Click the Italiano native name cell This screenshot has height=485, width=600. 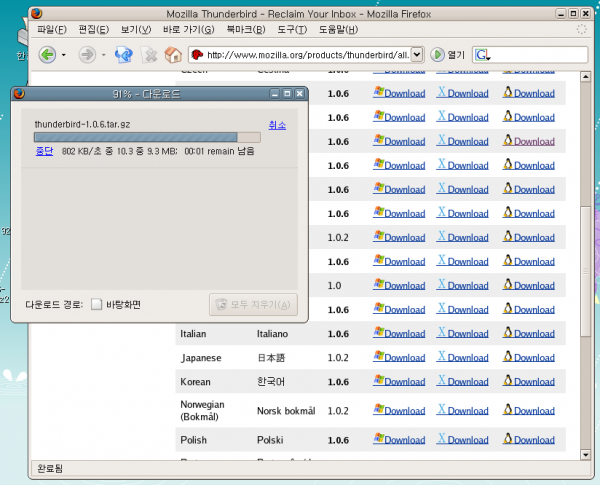[x=272, y=334]
